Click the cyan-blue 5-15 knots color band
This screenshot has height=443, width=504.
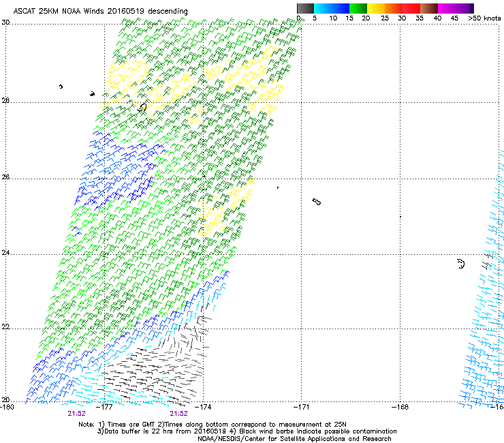pos(332,8)
